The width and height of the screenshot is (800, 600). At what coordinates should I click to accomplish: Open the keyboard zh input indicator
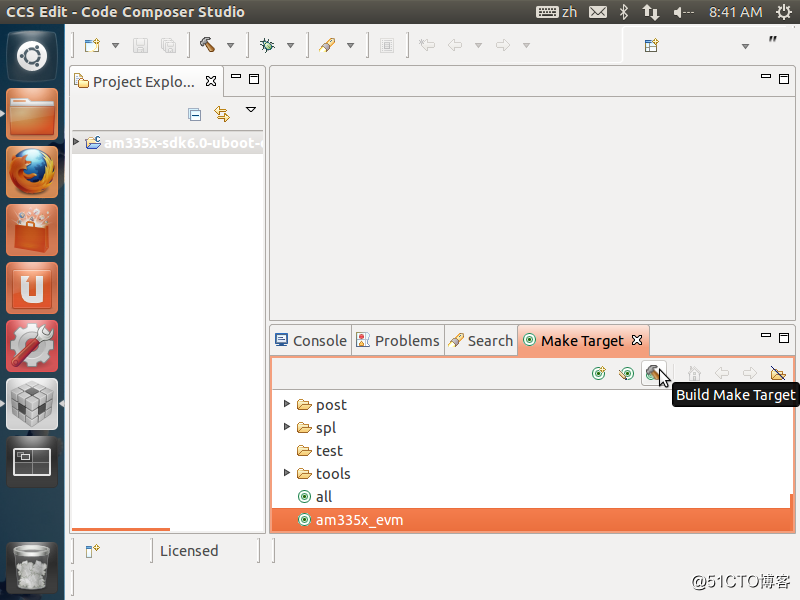coord(557,12)
